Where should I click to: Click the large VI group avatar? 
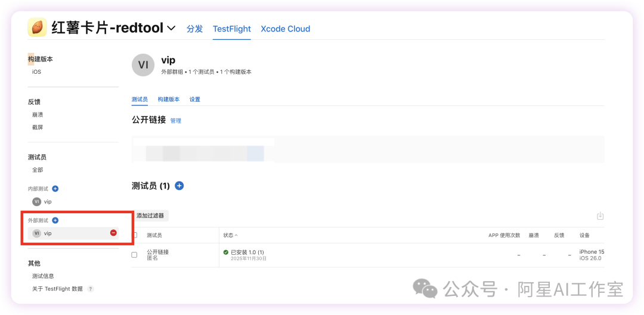(143, 65)
